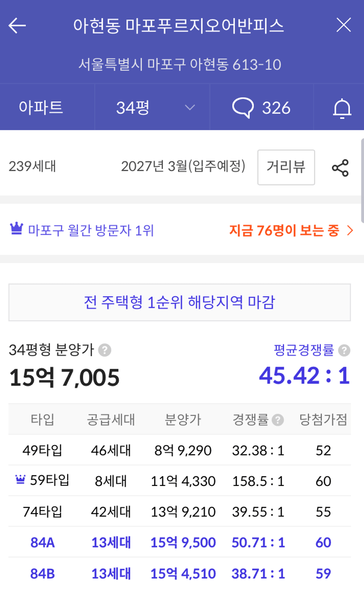Tap the chevron next to 보는 중
364x589 pixels.
coord(350,230)
